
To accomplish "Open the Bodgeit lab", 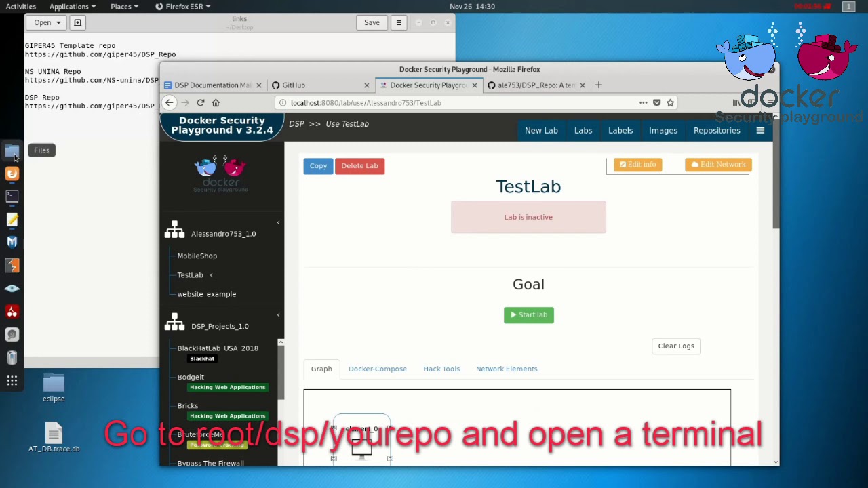I will coord(191,377).
